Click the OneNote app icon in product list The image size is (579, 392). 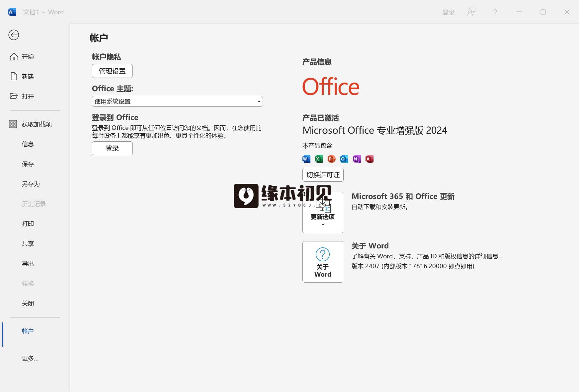(357, 159)
